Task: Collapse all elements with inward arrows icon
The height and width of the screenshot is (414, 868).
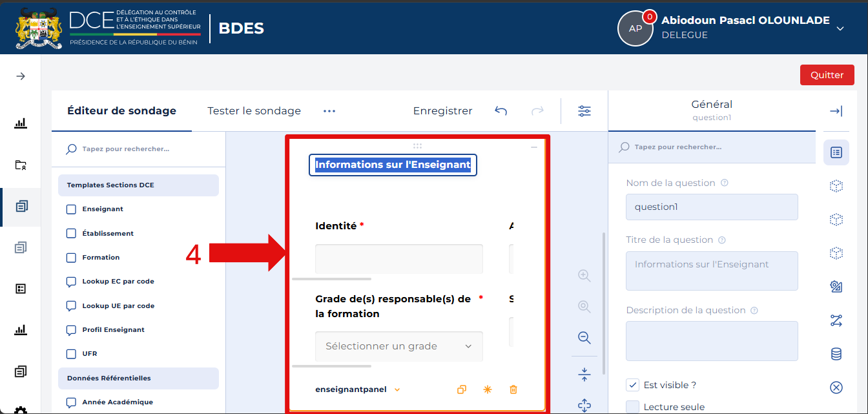Action: [584, 374]
